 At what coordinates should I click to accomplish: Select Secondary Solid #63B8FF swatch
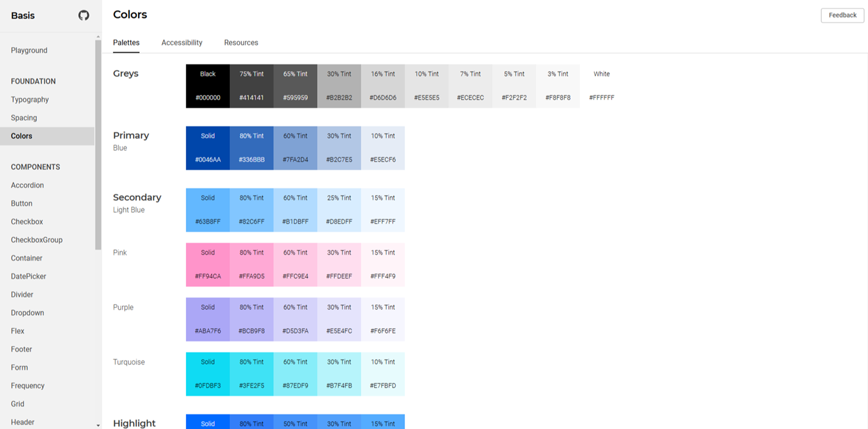pos(208,210)
